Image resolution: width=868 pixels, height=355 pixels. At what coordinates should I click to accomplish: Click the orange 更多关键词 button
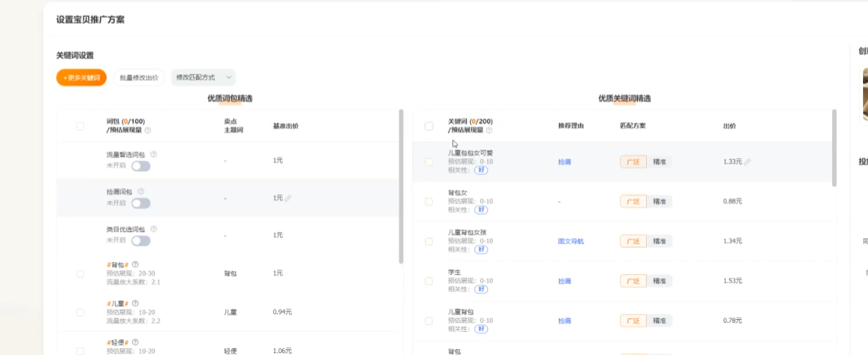click(x=81, y=77)
